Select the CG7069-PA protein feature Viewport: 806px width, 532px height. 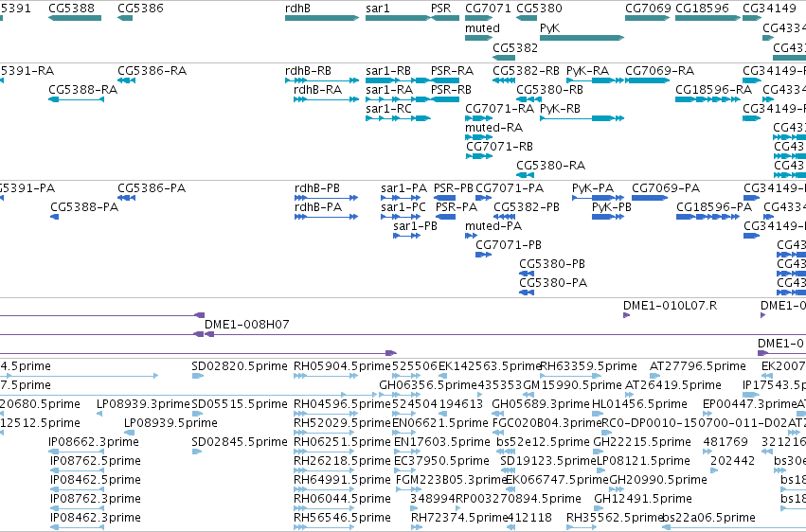tap(650, 198)
